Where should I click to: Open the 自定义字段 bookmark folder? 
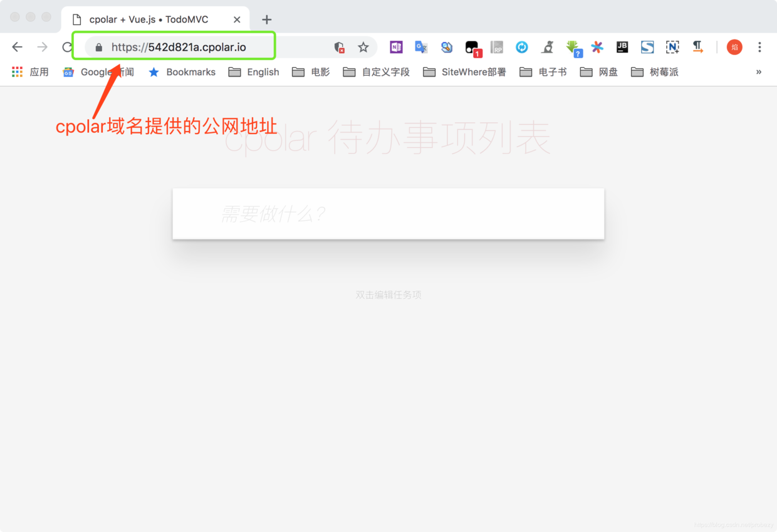pyautogui.click(x=377, y=72)
